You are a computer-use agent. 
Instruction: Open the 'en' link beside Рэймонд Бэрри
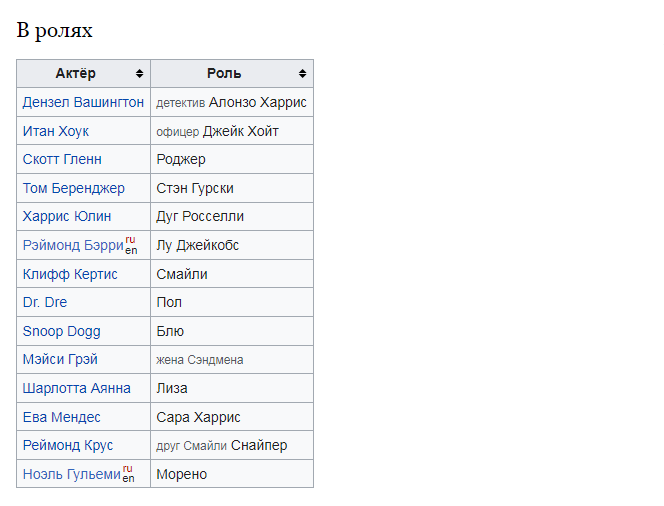131,250
